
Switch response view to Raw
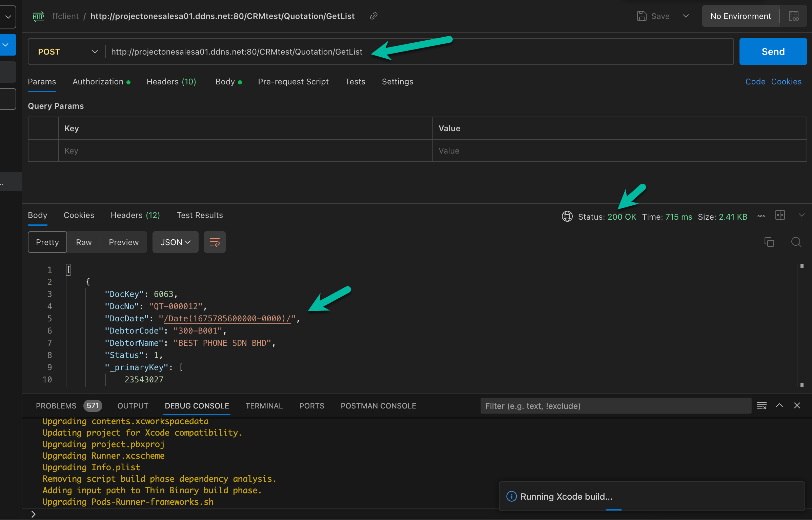83,242
